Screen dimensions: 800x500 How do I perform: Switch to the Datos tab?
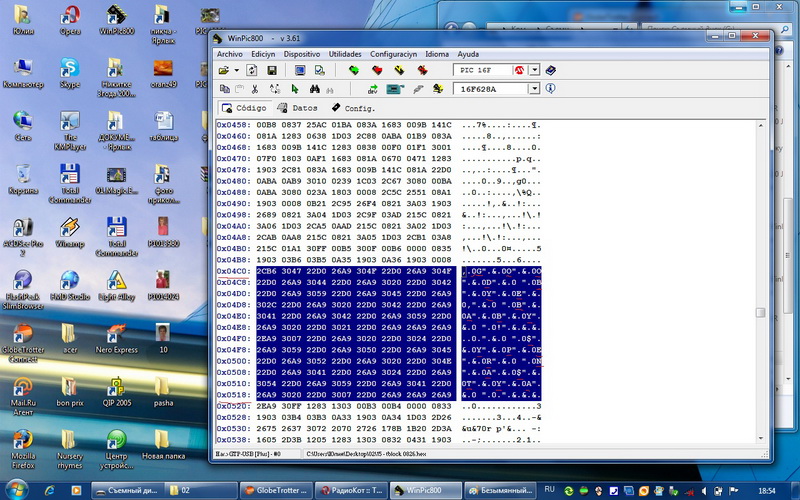297,108
